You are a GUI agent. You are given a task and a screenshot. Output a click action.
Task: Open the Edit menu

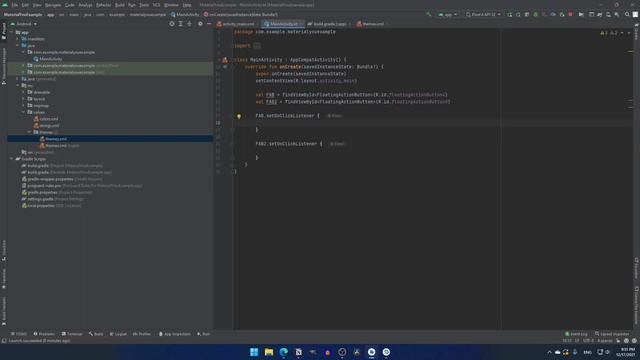[x=25, y=5]
